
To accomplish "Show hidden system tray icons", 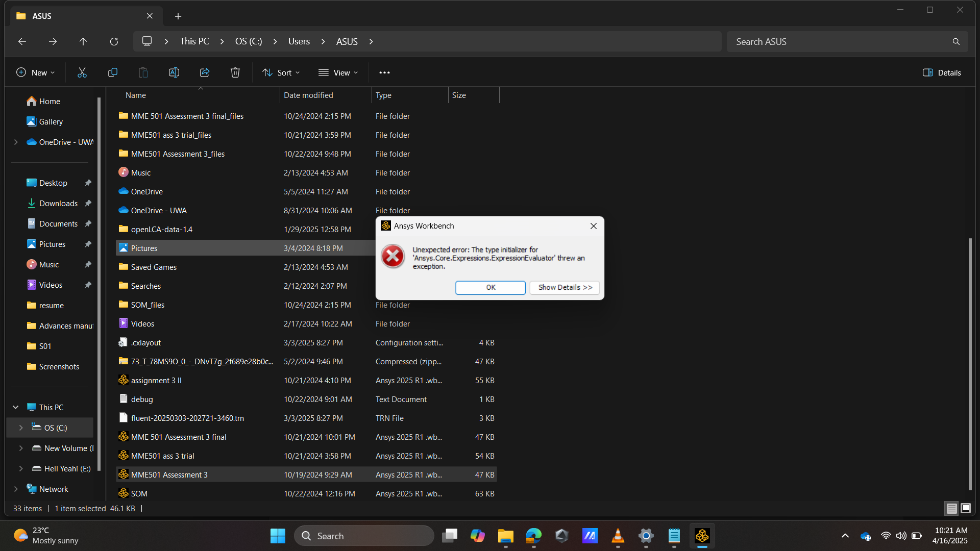I will click(x=845, y=536).
